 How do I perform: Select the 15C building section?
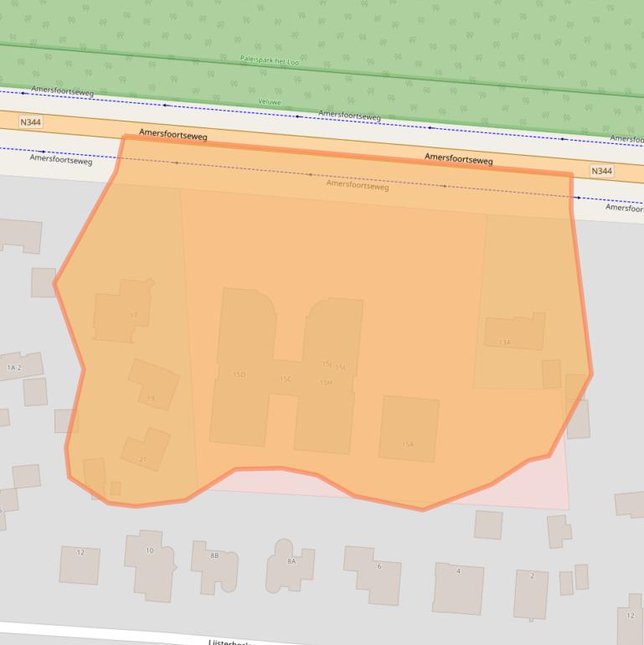pos(285,379)
